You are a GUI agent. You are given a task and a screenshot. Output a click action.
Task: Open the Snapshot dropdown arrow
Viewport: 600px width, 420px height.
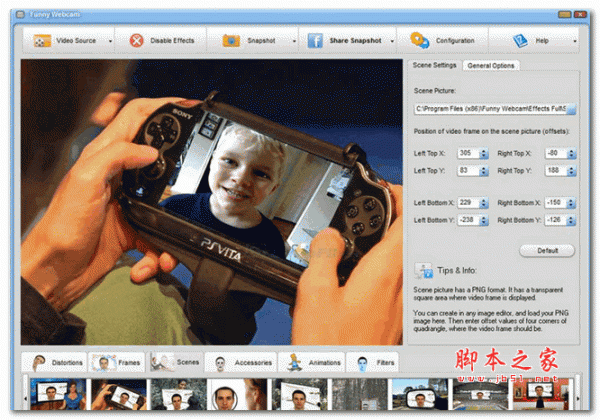coord(294,41)
